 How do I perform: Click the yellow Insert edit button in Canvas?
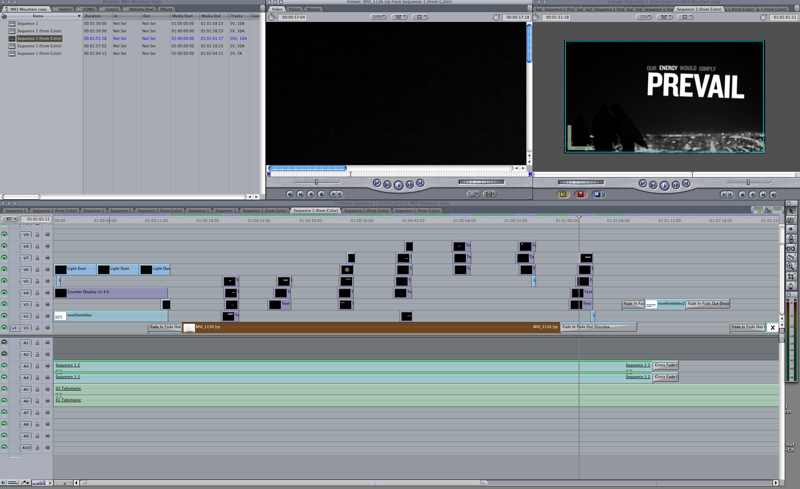click(x=563, y=194)
